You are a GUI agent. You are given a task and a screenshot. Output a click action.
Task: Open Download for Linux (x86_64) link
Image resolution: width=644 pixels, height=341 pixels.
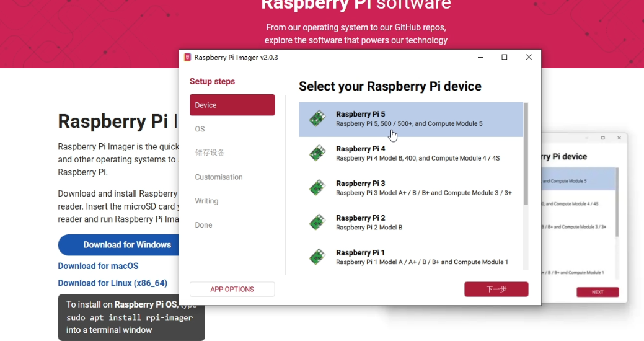(x=113, y=283)
